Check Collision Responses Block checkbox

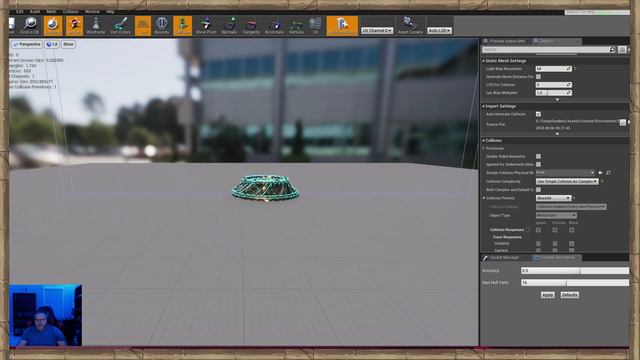click(571, 230)
